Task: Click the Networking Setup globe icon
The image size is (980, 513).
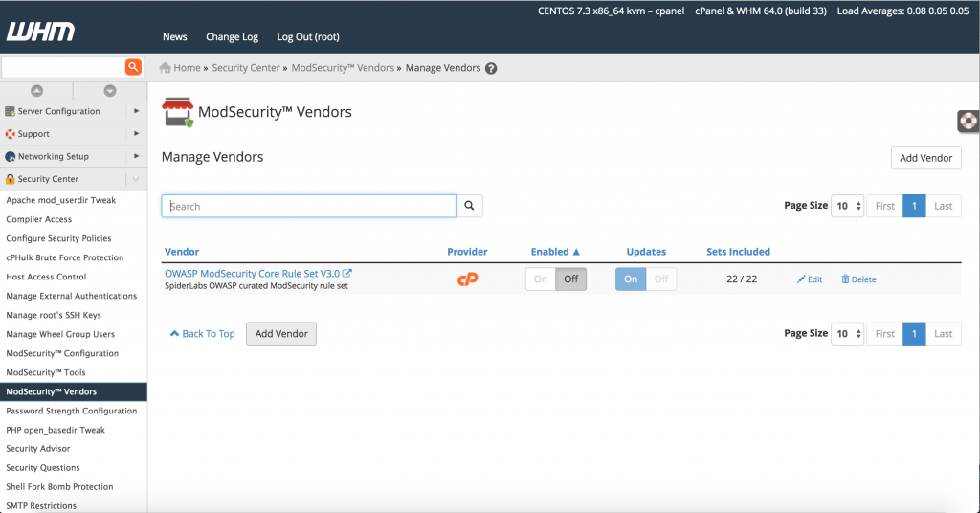Action: 10,156
